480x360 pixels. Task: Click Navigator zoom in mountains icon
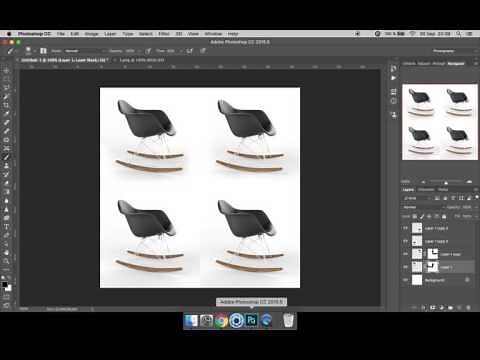(469, 182)
